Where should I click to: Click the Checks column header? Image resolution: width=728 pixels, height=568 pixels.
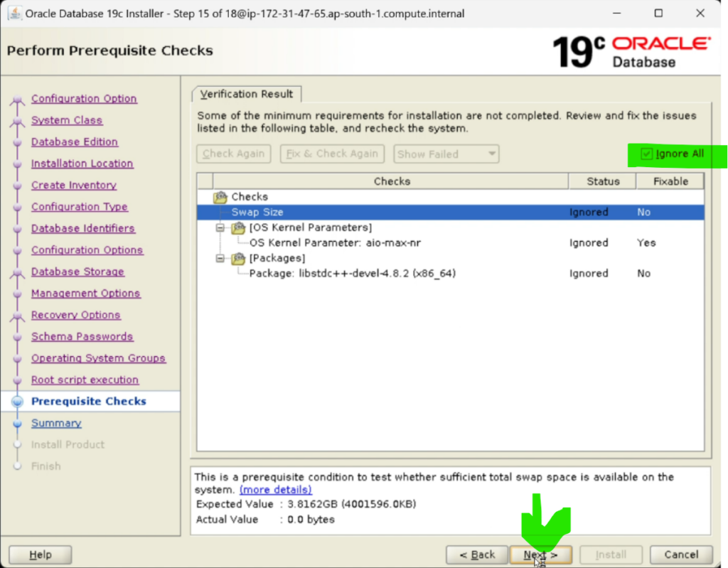point(391,181)
